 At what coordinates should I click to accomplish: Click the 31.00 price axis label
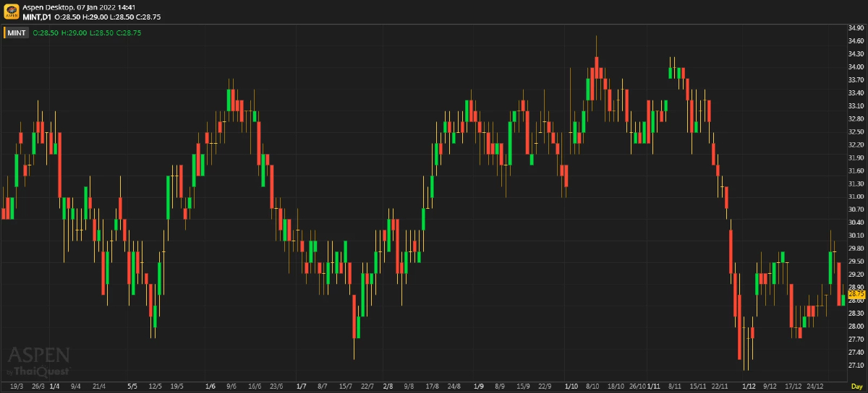pyautogui.click(x=856, y=196)
